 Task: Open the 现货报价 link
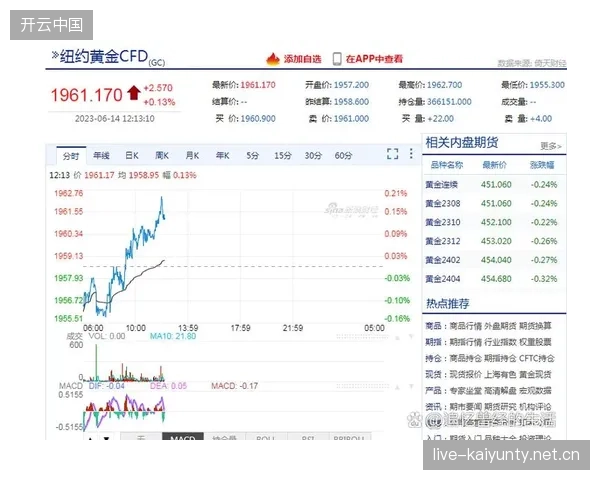[x=465, y=374]
